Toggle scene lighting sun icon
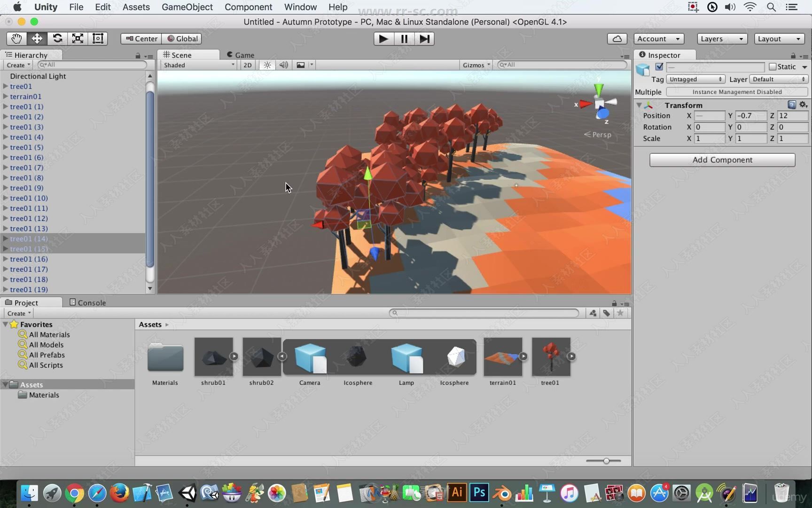 [x=267, y=65]
